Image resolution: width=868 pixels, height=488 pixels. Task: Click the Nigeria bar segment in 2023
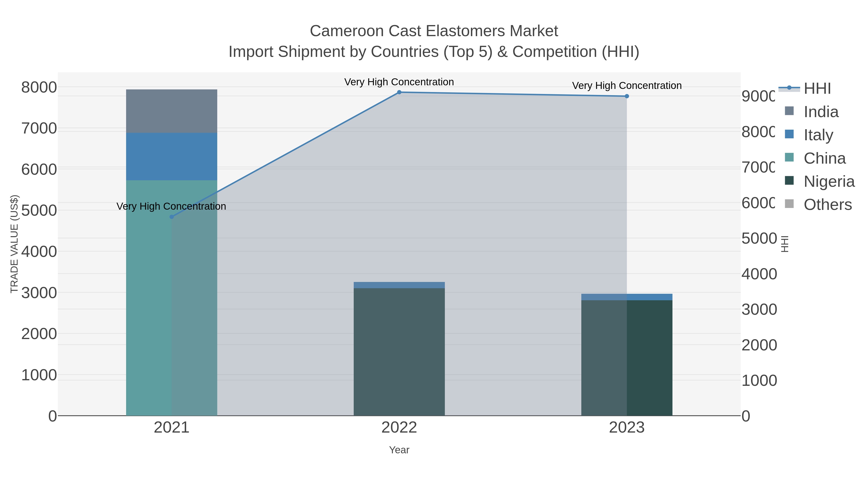click(627, 358)
